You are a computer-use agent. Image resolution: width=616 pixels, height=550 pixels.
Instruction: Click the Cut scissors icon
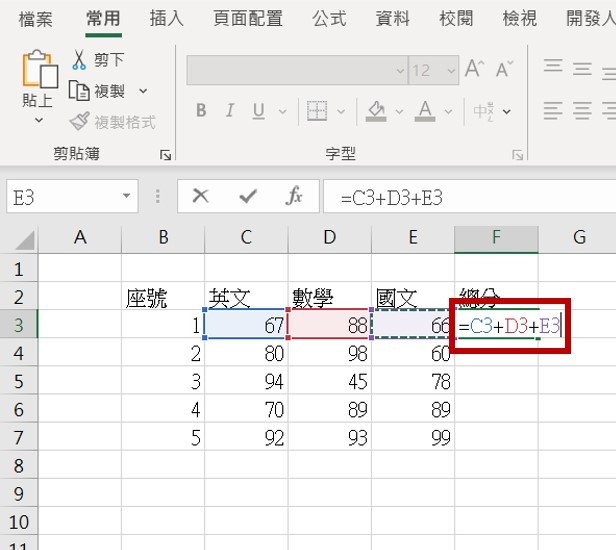[79, 60]
